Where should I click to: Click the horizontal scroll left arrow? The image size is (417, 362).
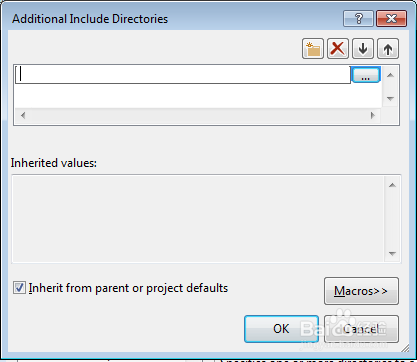point(23,115)
